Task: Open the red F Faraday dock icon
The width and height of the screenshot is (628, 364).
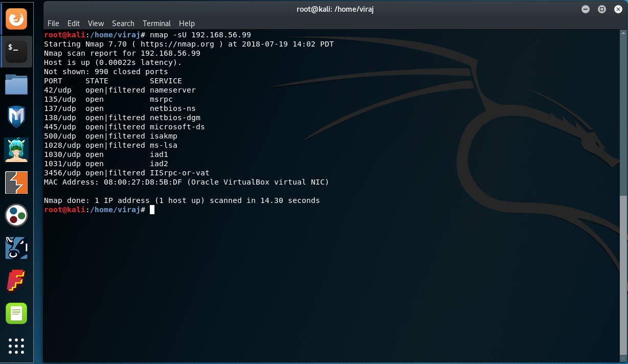Action: 16,281
